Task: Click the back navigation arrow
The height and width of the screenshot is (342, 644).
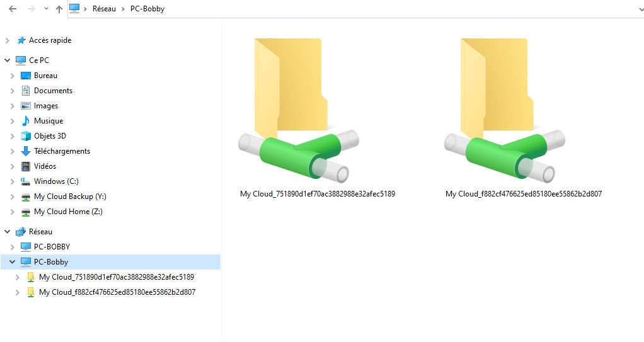Action: pos(13,9)
